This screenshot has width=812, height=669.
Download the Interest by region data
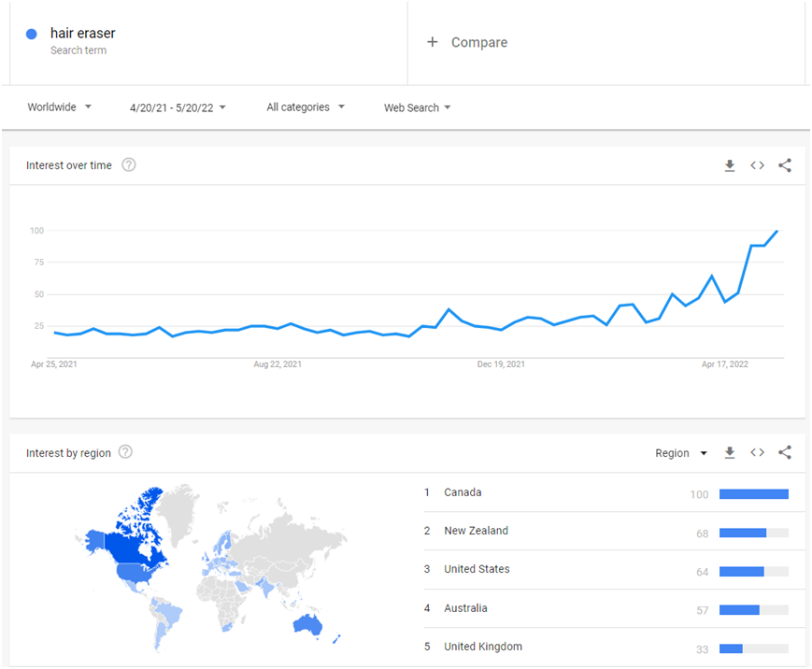click(x=730, y=452)
